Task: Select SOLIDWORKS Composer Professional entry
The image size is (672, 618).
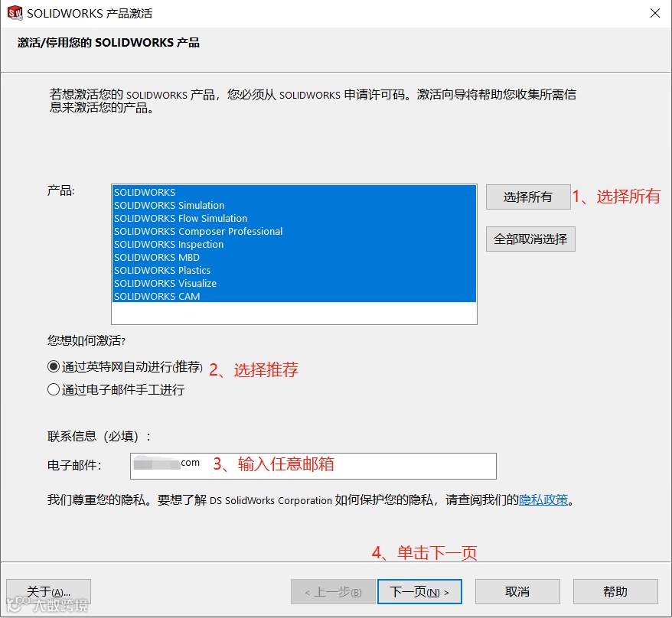Action: point(294,231)
